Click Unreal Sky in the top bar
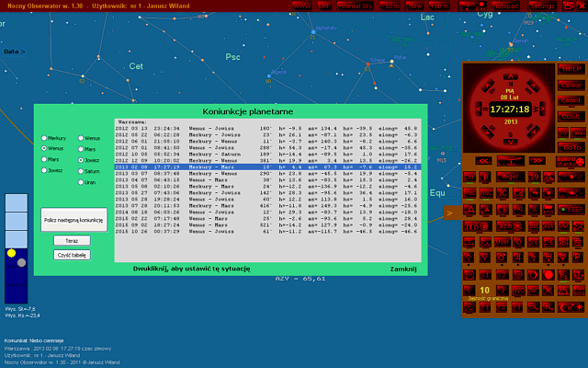This screenshot has width=588, height=368. click(355, 6)
